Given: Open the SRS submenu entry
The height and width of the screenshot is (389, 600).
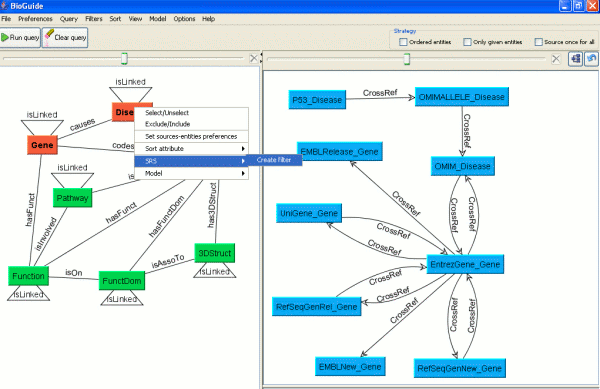Looking at the screenshot, I should click(191, 161).
